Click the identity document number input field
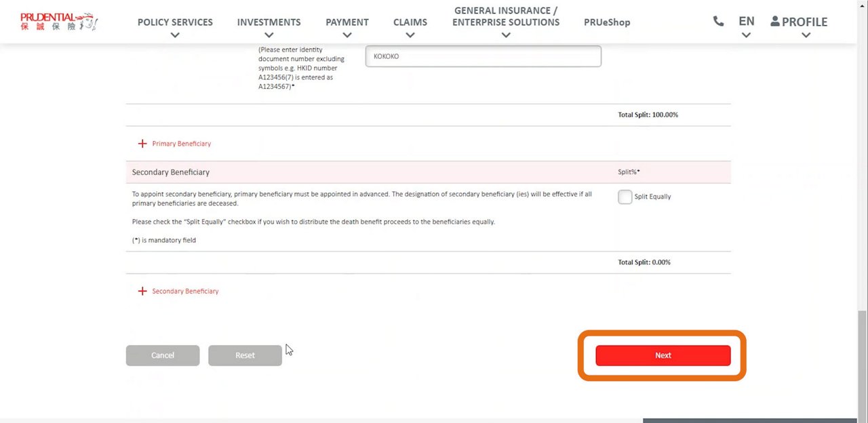The image size is (868, 423). coord(483,56)
